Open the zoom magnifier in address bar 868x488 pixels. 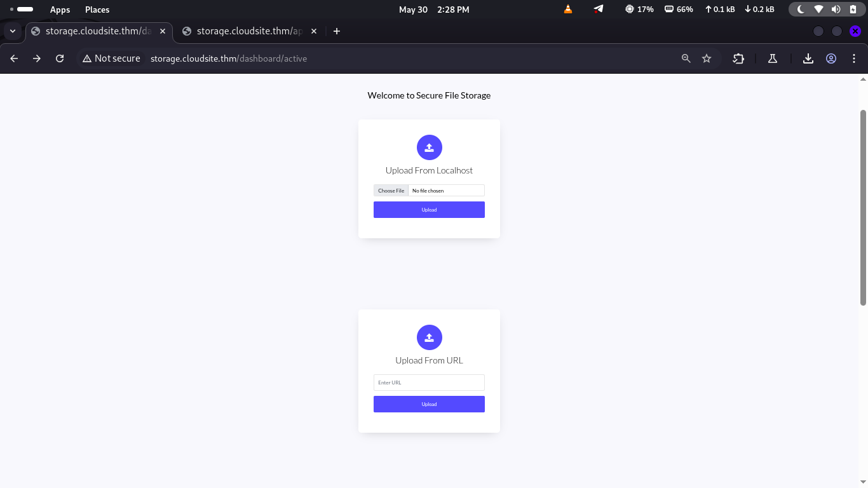[x=686, y=58]
